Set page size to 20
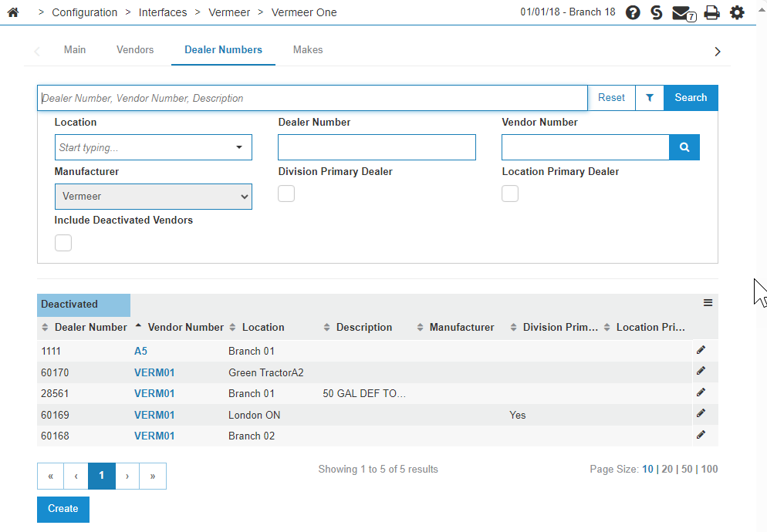 [x=667, y=470]
